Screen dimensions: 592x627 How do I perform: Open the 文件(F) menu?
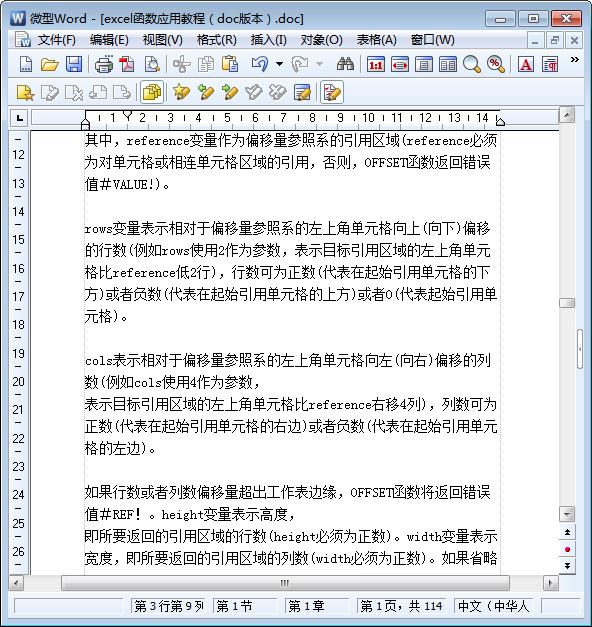coord(56,40)
